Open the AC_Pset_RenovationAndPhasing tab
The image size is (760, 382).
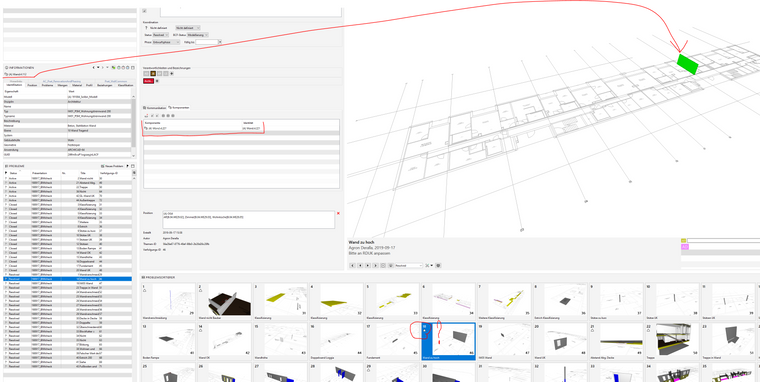62,81
